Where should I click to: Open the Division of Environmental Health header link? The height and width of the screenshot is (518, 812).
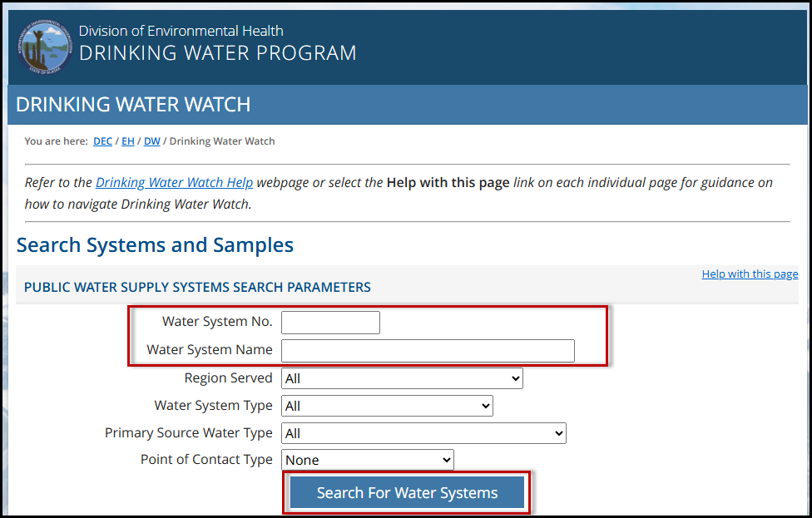tap(181, 31)
